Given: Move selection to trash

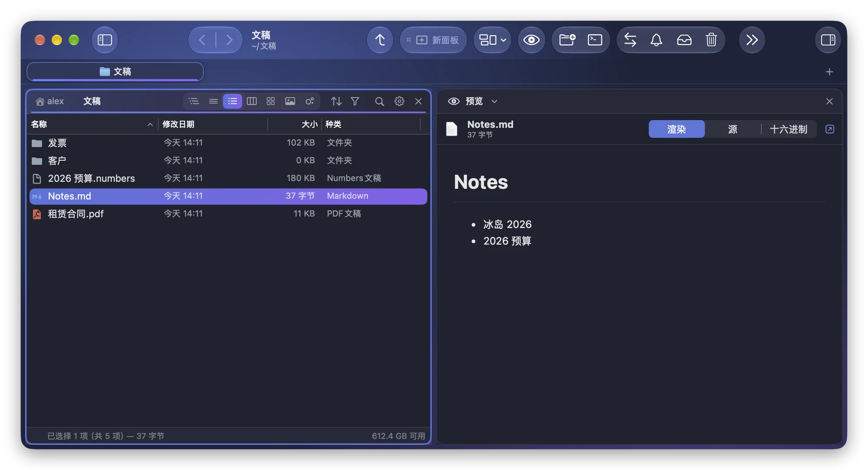Looking at the screenshot, I should click(x=711, y=40).
